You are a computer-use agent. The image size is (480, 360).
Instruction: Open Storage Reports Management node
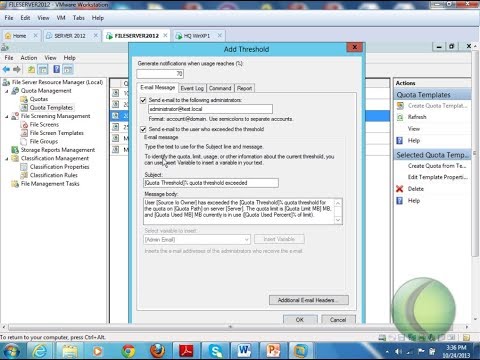58,150
